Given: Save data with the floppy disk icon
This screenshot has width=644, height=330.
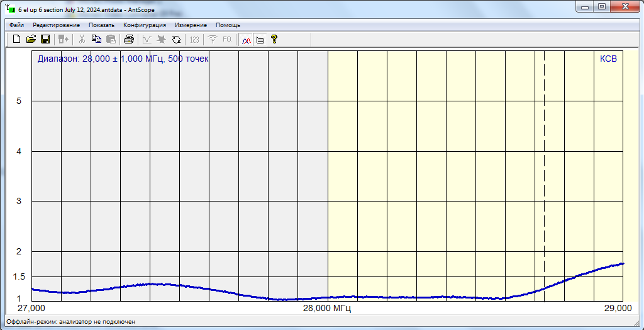Looking at the screenshot, I should pos(45,39).
